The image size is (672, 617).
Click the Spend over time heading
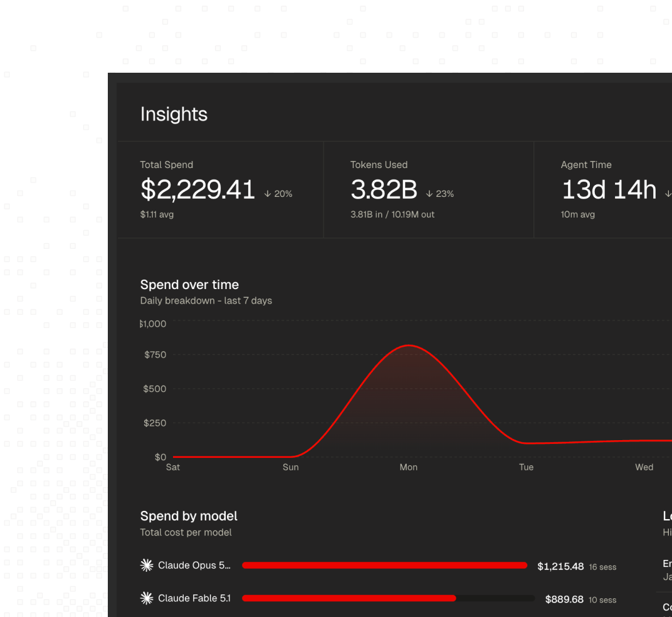tap(189, 285)
